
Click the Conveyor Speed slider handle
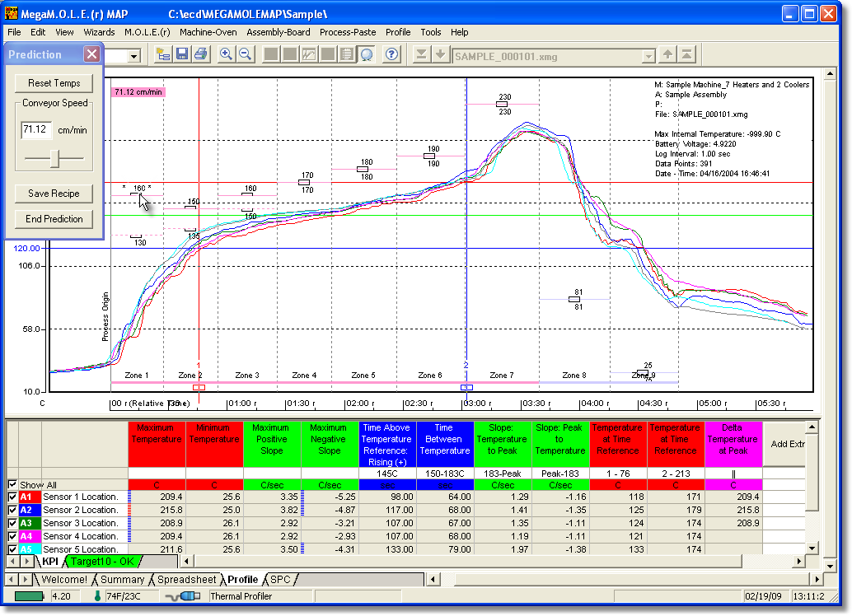tap(54, 159)
